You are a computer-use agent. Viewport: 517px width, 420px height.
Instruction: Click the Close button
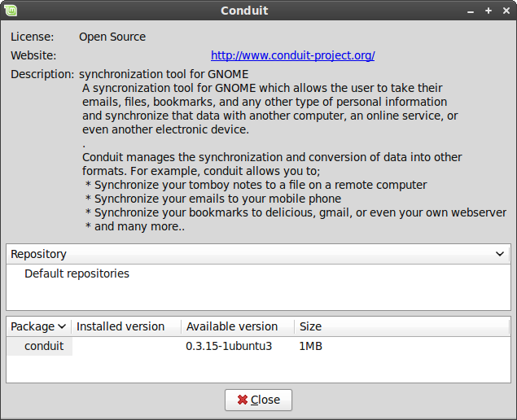click(x=259, y=400)
